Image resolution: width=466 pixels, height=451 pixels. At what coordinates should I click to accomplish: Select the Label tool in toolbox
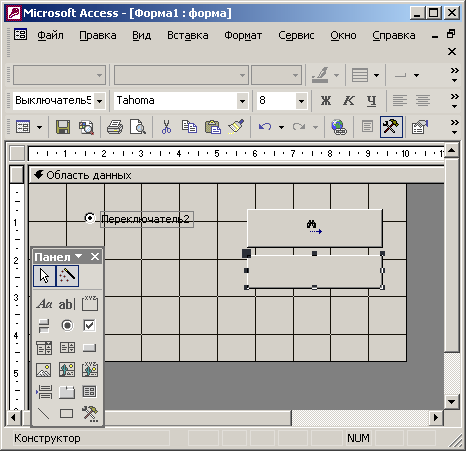[x=44, y=304]
